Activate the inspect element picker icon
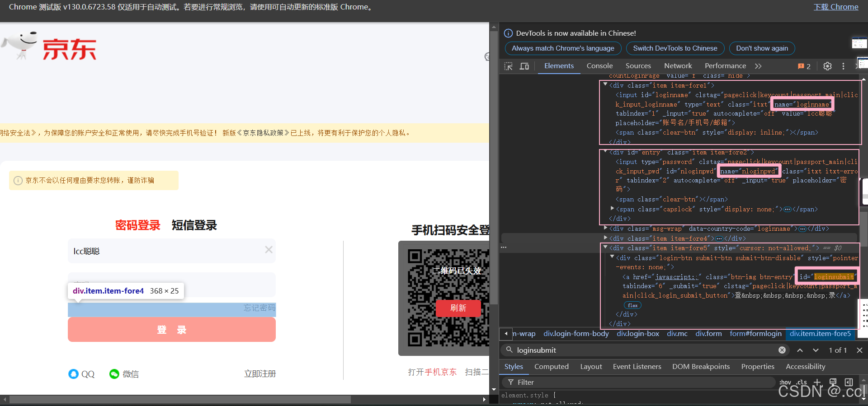The image size is (868, 406). (x=509, y=66)
